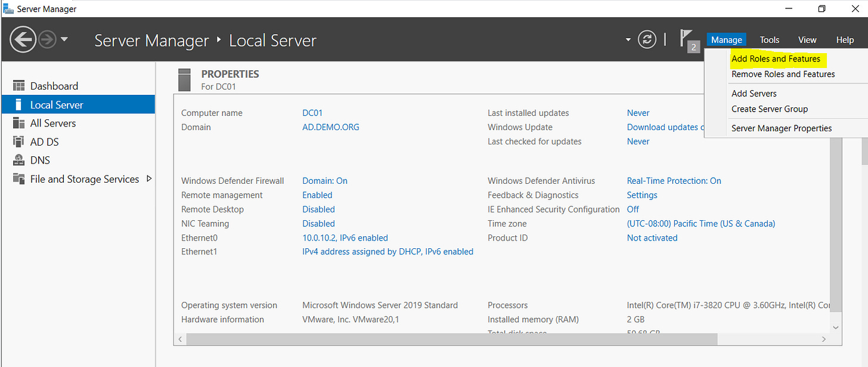
Task: Click the refresh icon in header
Action: pos(647,40)
